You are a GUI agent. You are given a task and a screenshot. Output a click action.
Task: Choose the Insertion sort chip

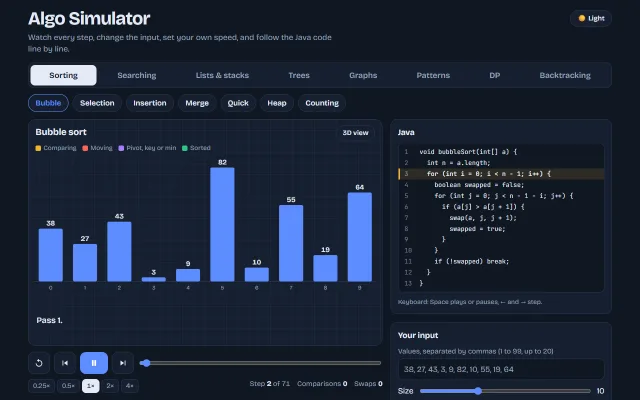click(150, 103)
